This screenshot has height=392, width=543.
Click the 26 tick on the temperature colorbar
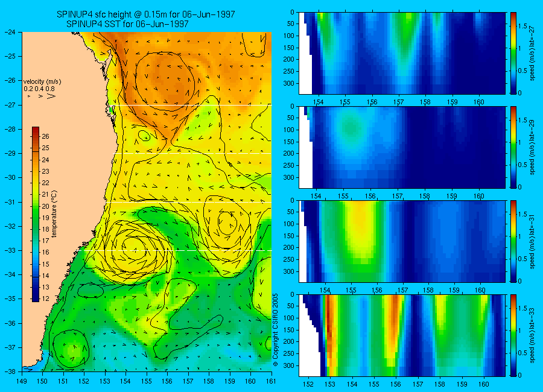pyautogui.click(x=45, y=136)
